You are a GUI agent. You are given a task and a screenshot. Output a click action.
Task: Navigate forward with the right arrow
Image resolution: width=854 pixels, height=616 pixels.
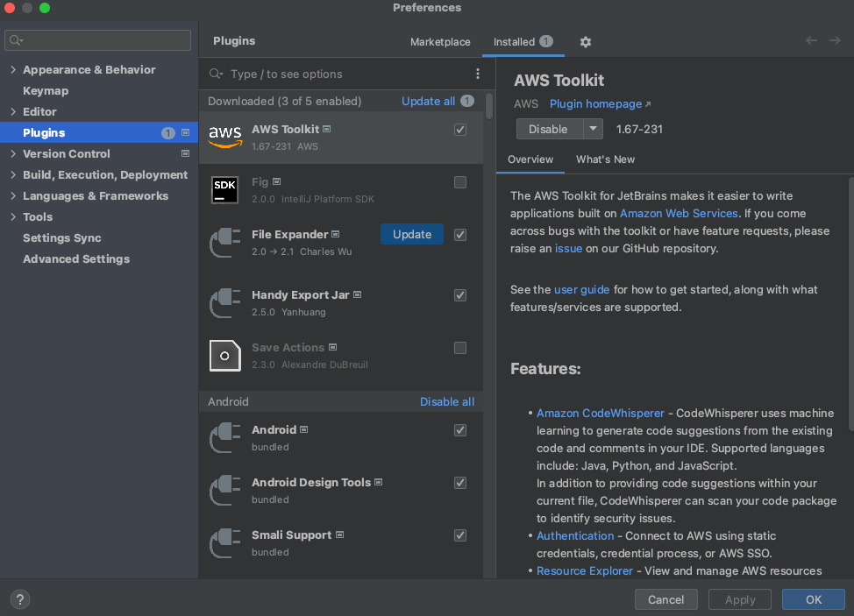pyautogui.click(x=835, y=41)
